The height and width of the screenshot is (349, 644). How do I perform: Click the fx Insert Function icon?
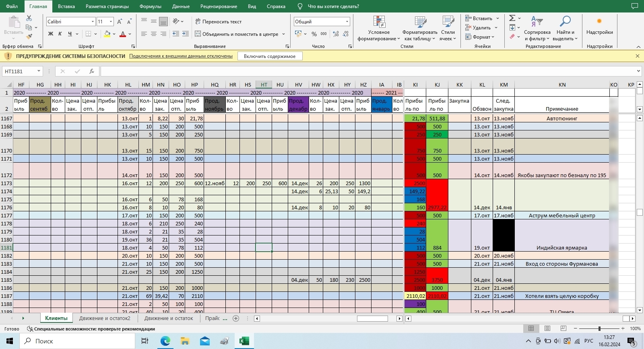[92, 71]
